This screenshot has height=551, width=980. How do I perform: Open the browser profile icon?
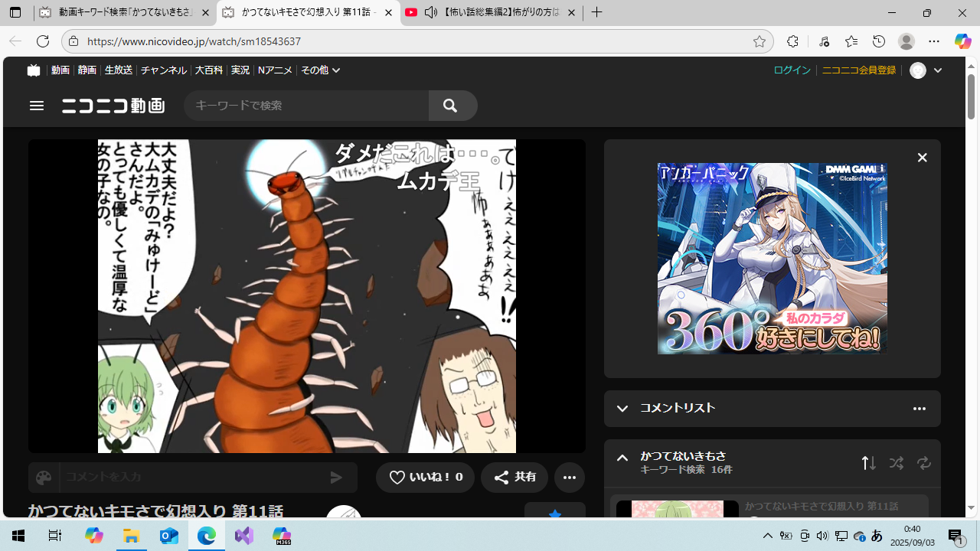pyautogui.click(x=906, y=41)
